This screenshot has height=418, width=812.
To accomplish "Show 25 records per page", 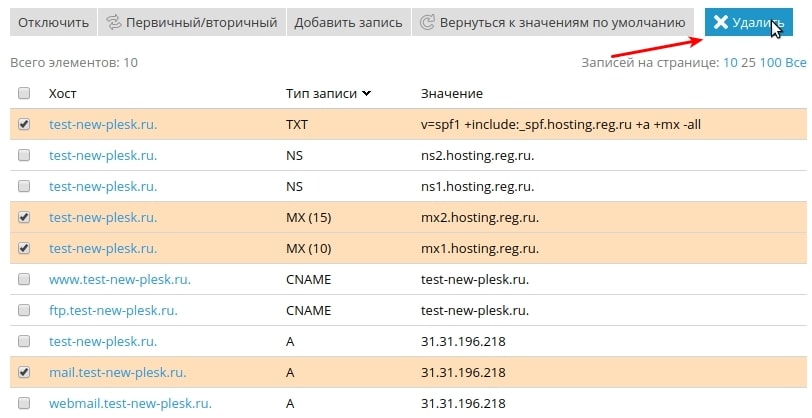I will [x=749, y=62].
